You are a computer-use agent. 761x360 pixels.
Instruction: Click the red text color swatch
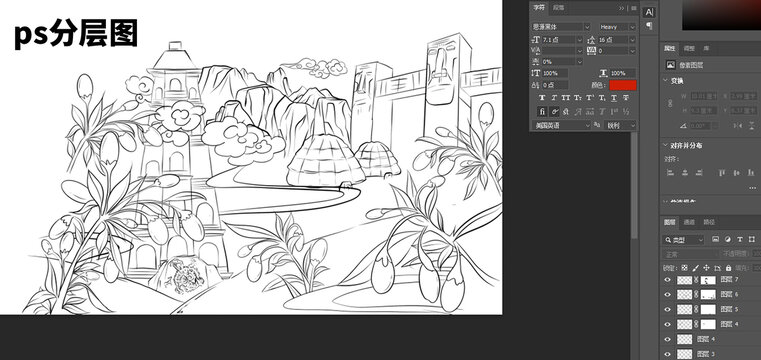pos(623,85)
